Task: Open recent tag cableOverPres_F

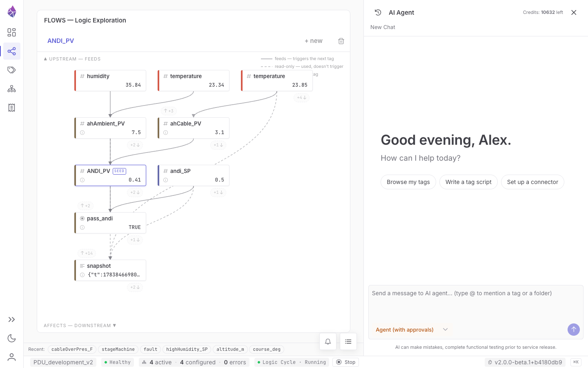Action: tap(72, 349)
